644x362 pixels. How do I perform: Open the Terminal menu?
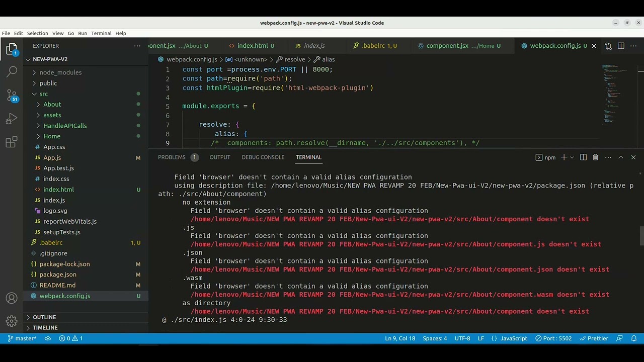101,33
